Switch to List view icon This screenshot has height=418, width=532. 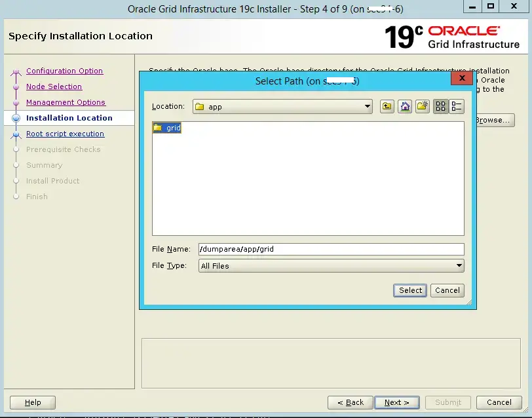click(x=441, y=107)
